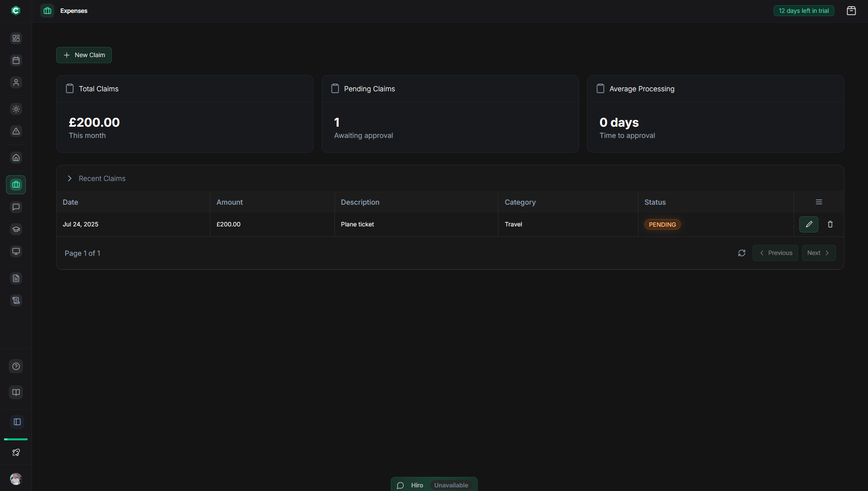The height and width of the screenshot is (491, 868).
Task: Toggle the sidebar collapse panel icon
Action: click(x=16, y=422)
